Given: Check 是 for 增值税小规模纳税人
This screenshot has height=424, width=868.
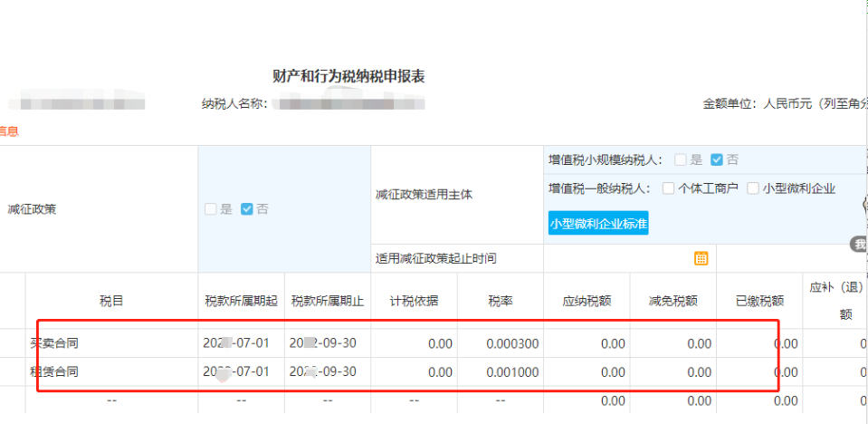Looking at the screenshot, I should [x=681, y=160].
